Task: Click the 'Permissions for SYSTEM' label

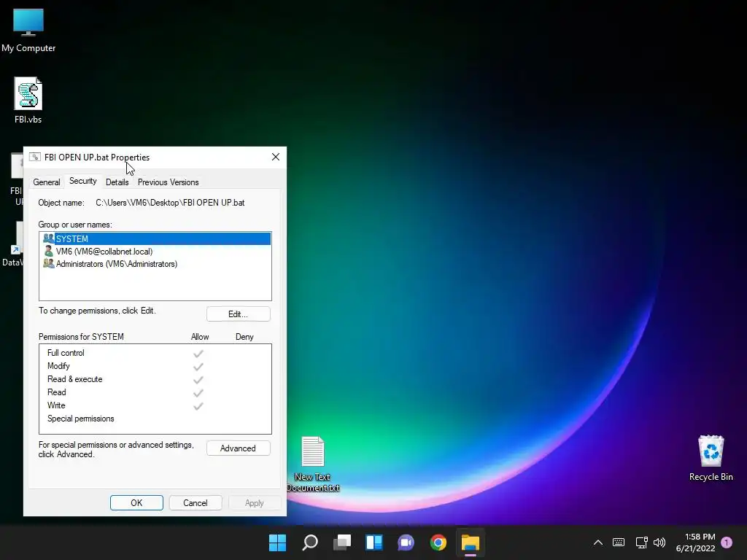Action: [x=81, y=337]
